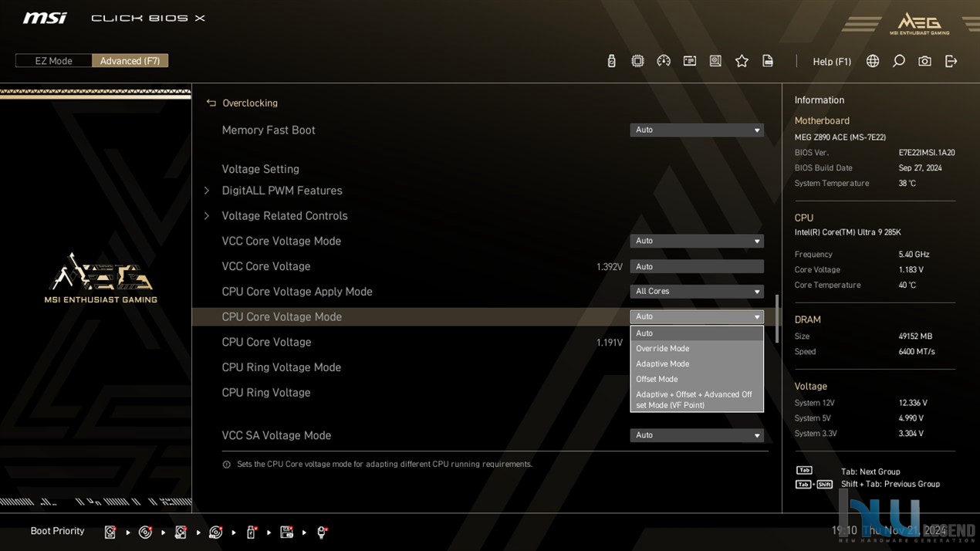Click the Boot Priority label
Viewport: 980px width, 551px height.
[x=57, y=531]
